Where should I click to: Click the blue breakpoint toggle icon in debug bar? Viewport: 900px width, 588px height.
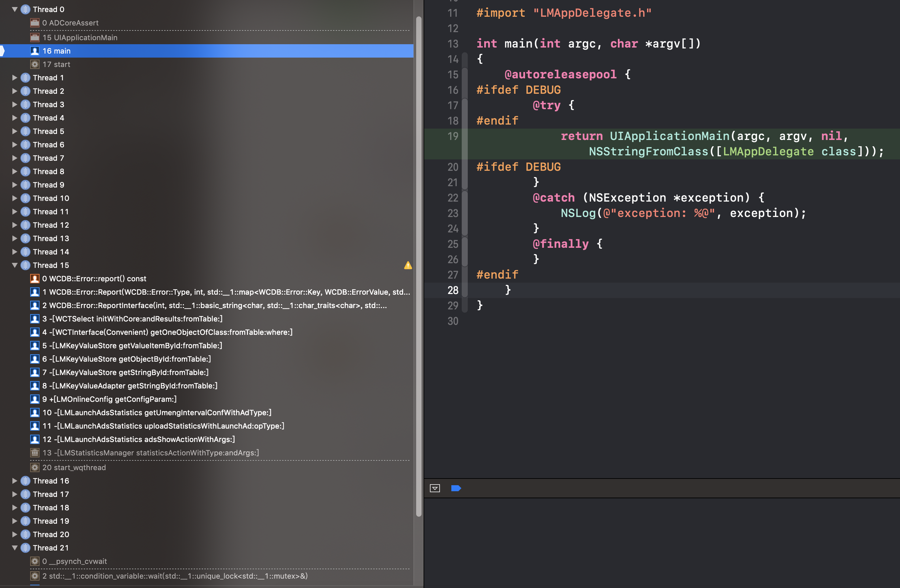(x=456, y=488)
